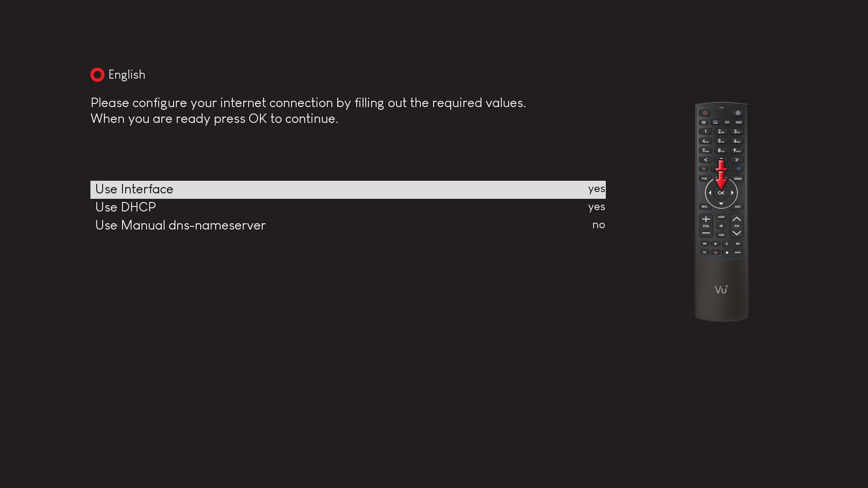
Task: Toggle the Use Interface yes value
Action: click(596, 189)
